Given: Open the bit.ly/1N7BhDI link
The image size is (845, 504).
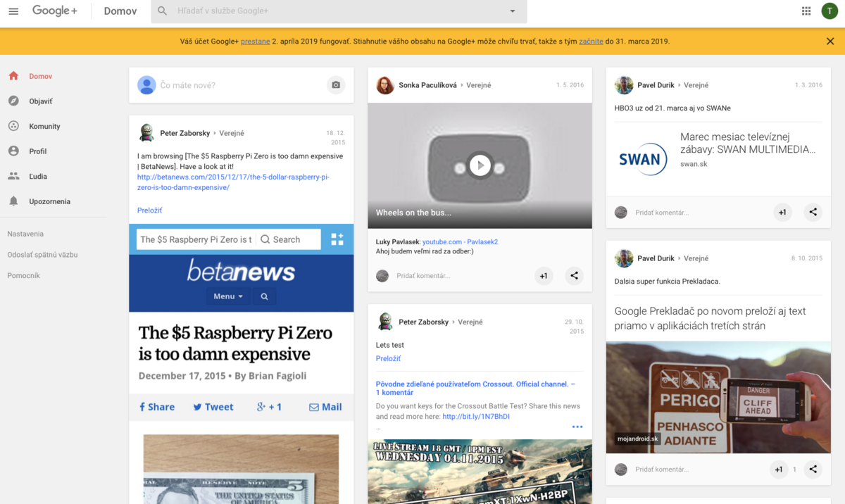Looking at the screenshot, I should pos(476,417).
